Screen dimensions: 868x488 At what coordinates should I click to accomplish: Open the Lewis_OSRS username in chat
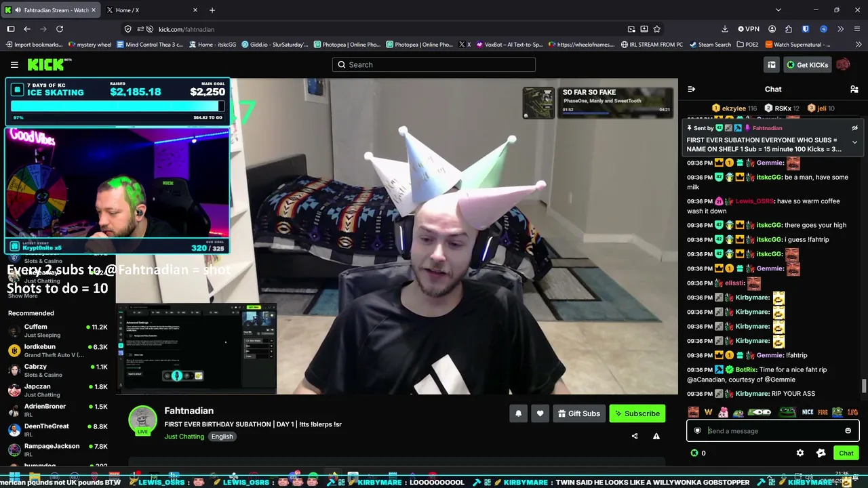pyautogui.click(x=754, y=201)
